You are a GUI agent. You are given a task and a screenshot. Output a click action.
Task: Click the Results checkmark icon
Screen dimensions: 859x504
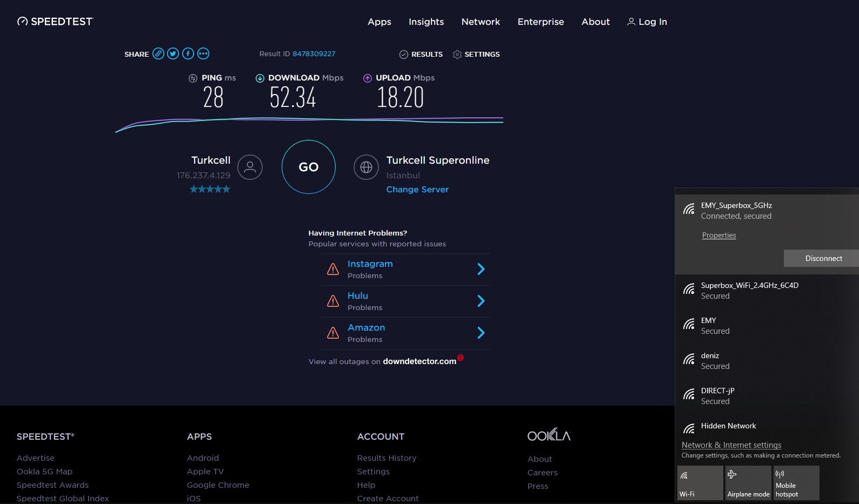pos(403,55)
